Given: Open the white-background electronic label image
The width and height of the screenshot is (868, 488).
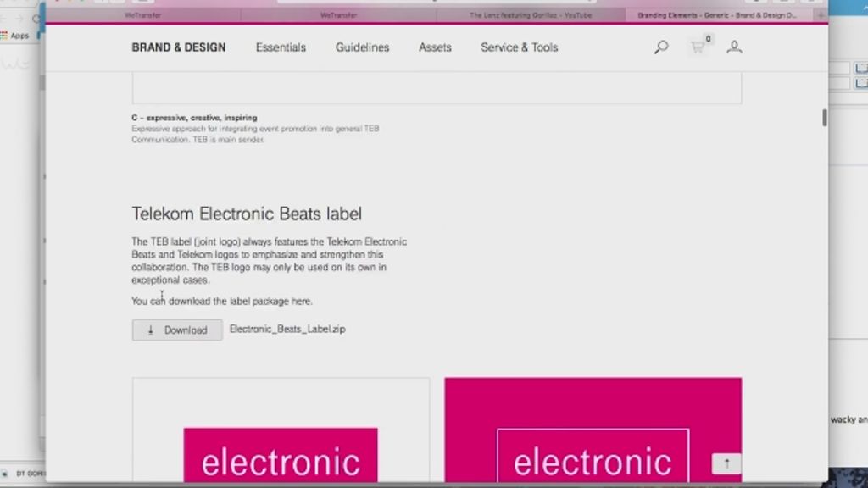Looking at the screenshot, I should [x=281, y=430].
